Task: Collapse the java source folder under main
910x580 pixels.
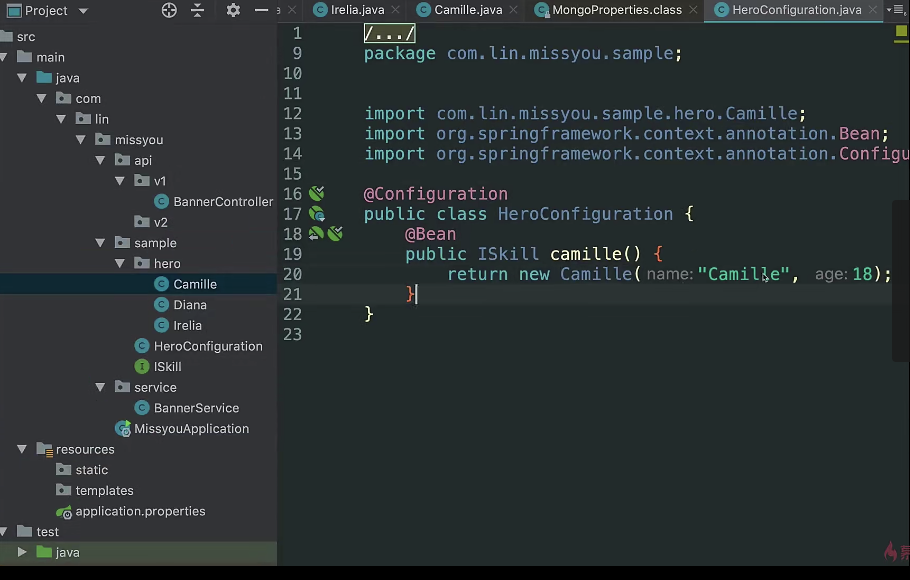Action: (22, 78)
